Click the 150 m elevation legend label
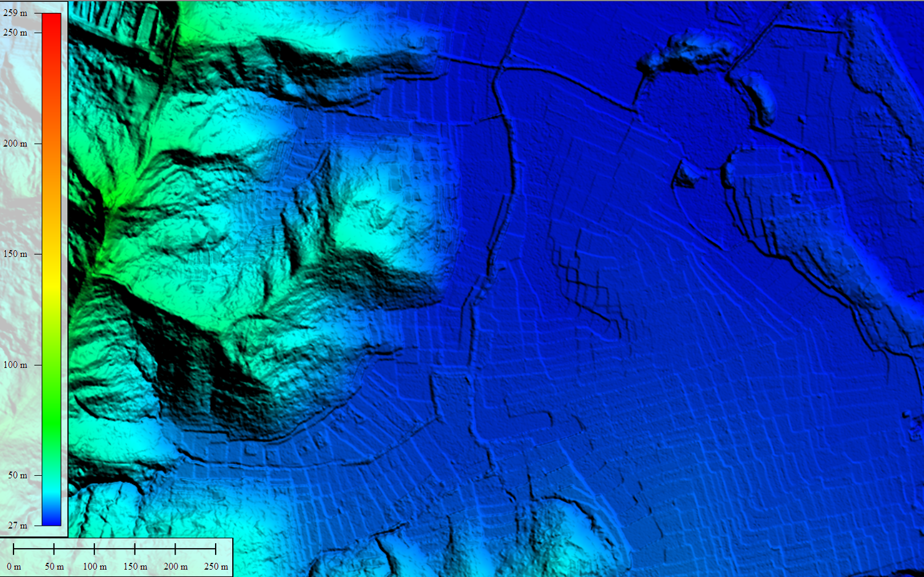The height and width of the screenshot is (577, 924). (x=15, y=254)
